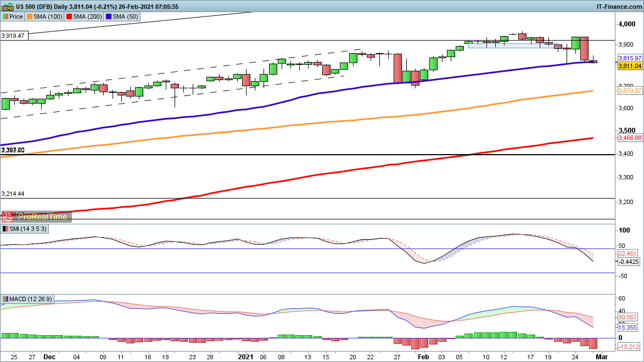Click the 4,000 price axis label
644x362 pixels.
tap(627, 24)
